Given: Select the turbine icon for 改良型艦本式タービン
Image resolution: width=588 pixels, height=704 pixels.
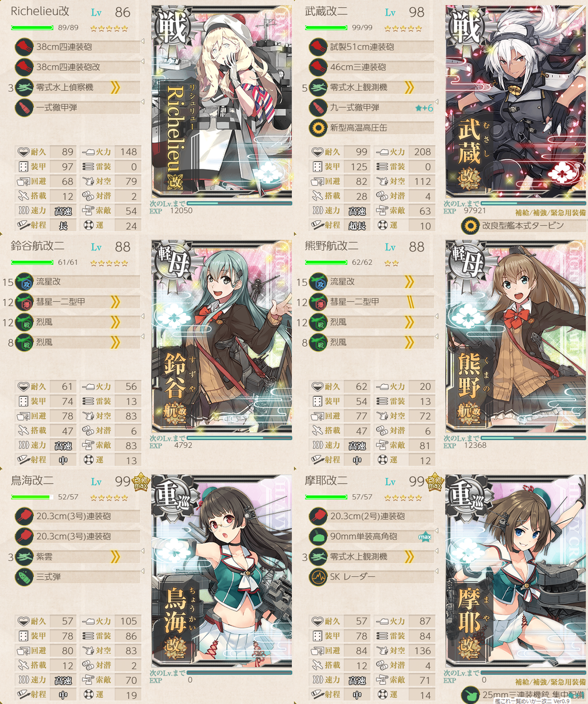Looking at the screenshot, I should coord(470,226).
